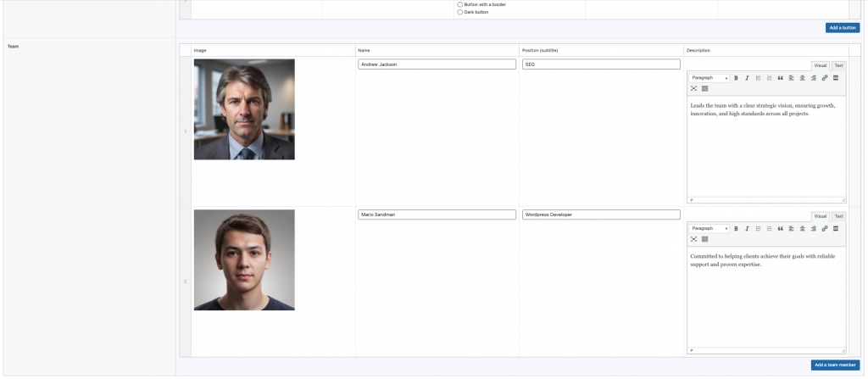This screenshot has height=379, width=868.
Task: Click the 'Add a team member' button
Action: pos(835,365)
